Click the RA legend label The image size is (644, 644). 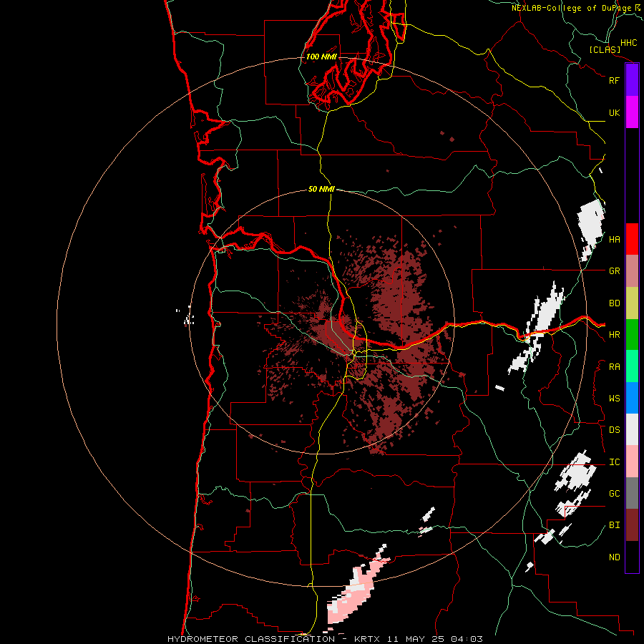coord(614,367)
